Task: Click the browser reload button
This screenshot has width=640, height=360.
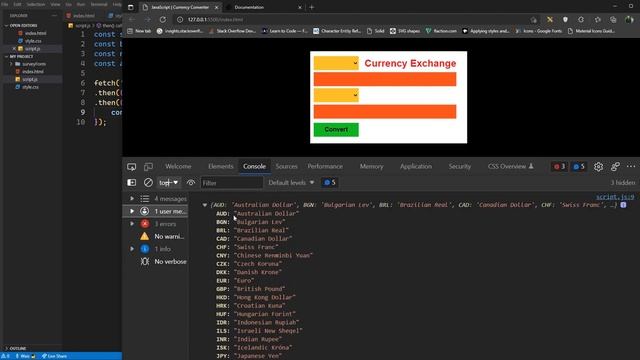Action: coord(162,20)
